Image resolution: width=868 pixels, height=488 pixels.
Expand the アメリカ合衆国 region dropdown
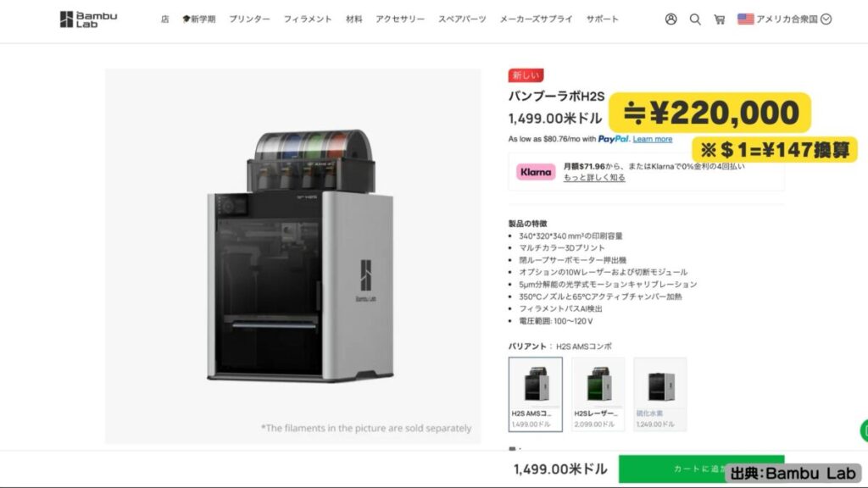pyautogui.click(x=826, y=19)
